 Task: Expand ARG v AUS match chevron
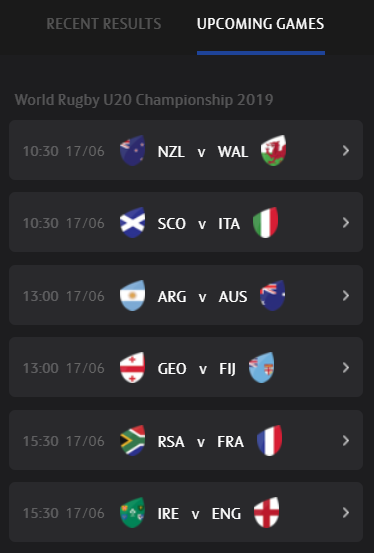coord(346,296)
